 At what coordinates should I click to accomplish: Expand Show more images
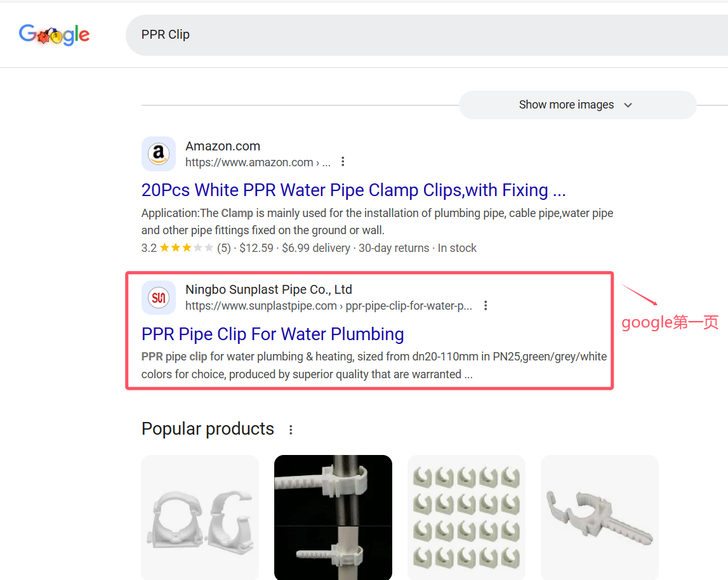(x=578, y=105)
